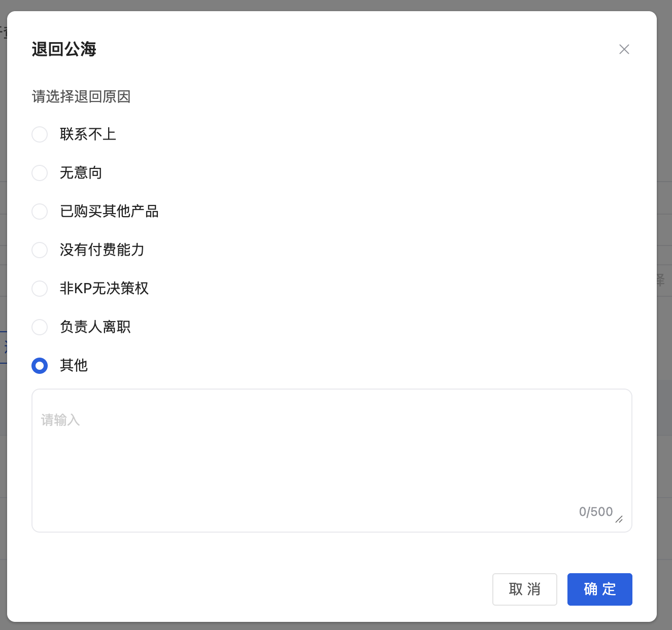Choose the 无意向 radio button
Viewport: 672px width, 630px height.
40,173
